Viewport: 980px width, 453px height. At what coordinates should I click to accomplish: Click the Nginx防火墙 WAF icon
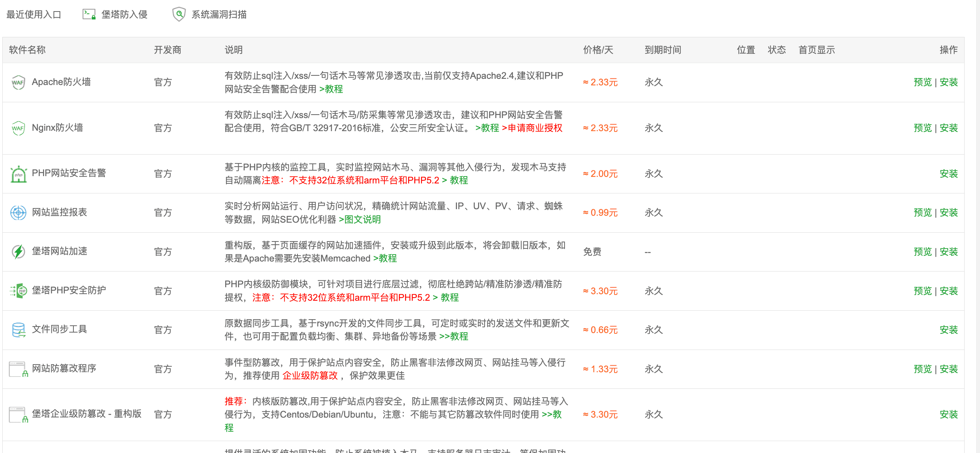click(x=18, y=128)
